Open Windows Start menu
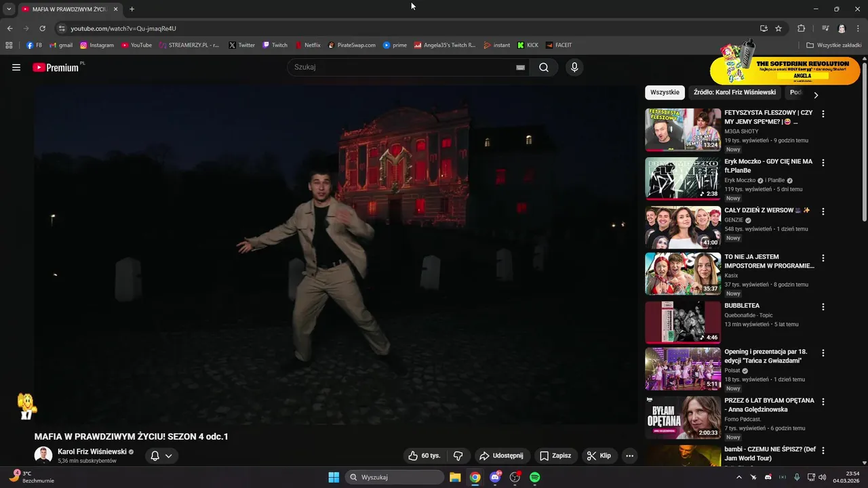 coord(334,477)
